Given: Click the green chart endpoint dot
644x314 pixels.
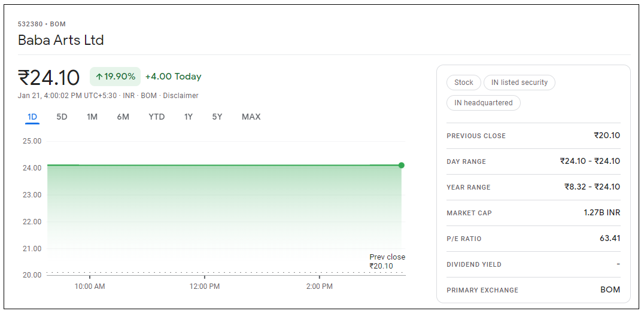Looking at the screenshot, I should pyautogui.click(x=401, y=166).
